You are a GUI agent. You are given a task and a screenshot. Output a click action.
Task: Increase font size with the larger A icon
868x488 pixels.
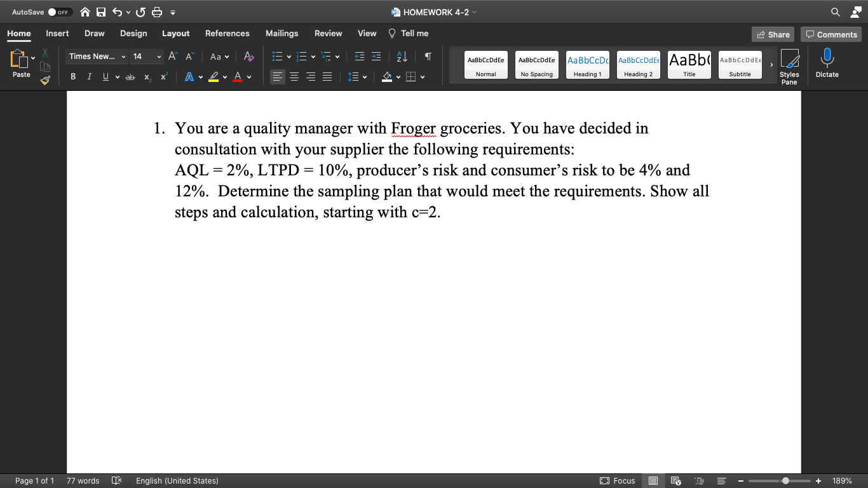click(x=174, y=57)
